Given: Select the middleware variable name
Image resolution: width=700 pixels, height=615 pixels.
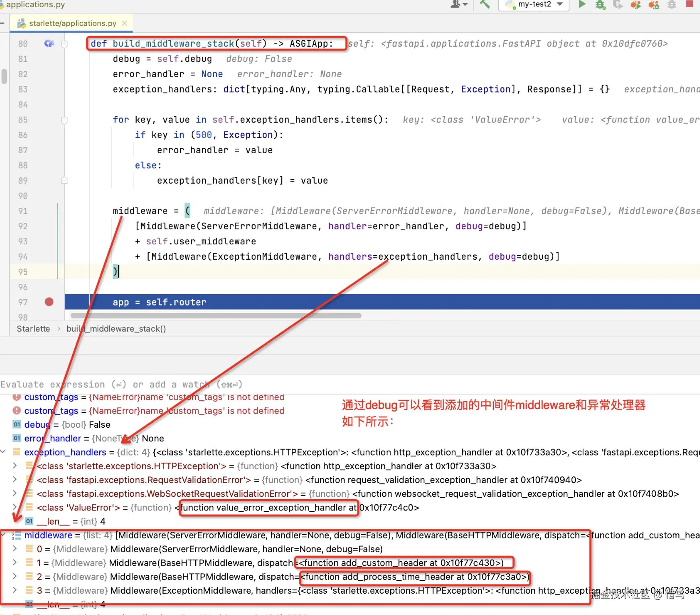Looking at the screenshot, I should (x=48, y=535).
